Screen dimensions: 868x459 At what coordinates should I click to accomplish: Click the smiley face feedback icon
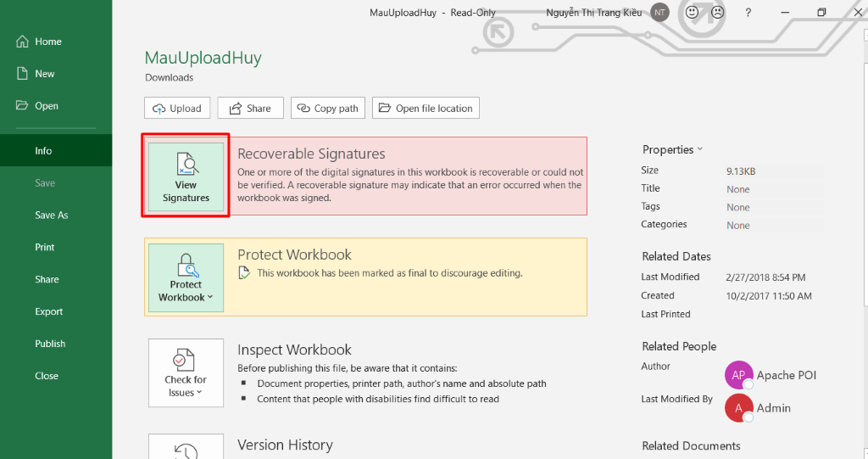692,13
